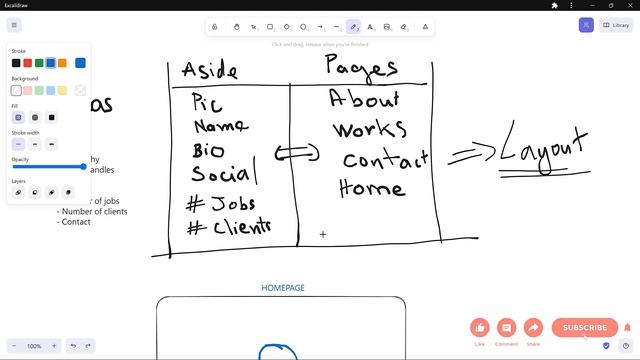Screen dimensions: 640x360
Task: Select the pink background color
Action: click(x=27, y=90)
